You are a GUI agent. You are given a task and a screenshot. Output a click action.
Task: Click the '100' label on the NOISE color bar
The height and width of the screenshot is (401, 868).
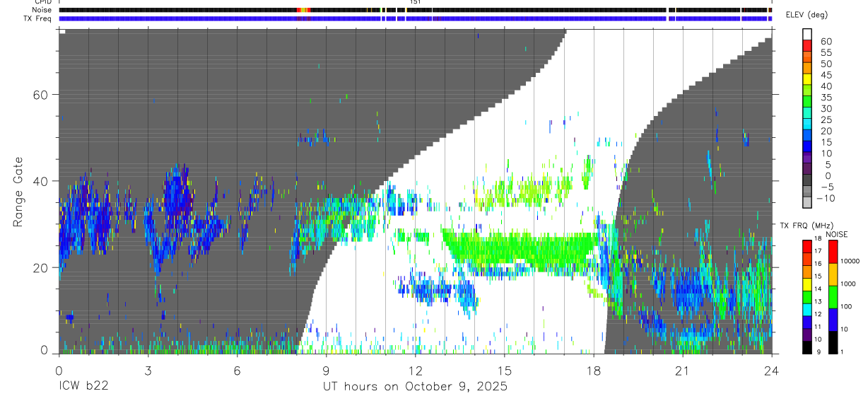click(x=847, y=307)
